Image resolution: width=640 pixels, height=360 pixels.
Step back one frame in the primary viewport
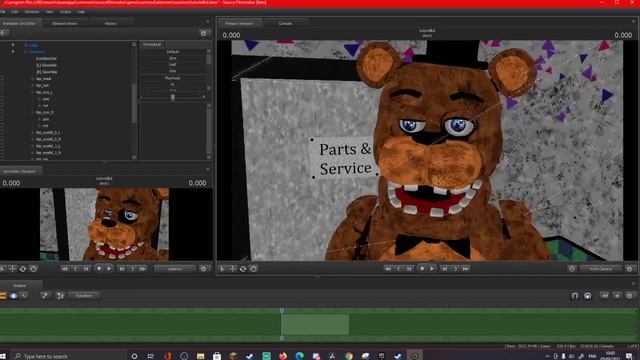point(409,269)
